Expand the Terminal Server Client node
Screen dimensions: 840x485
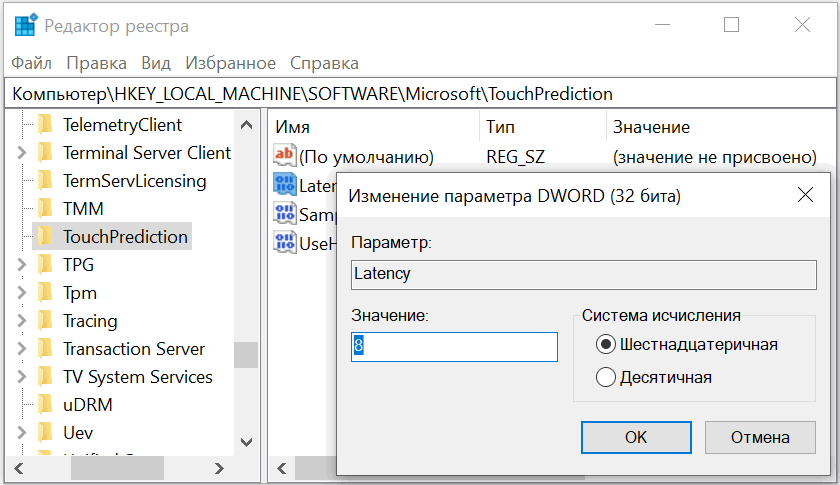[x=21, y=153]
